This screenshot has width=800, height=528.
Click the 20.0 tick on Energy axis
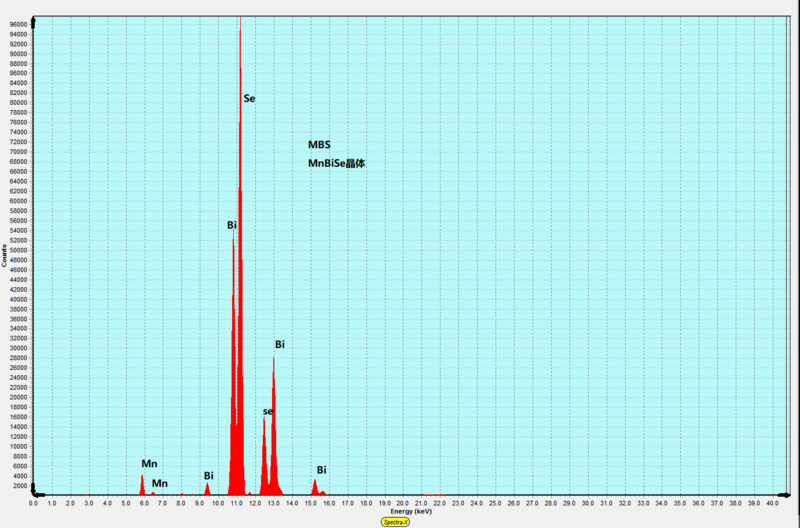[400, 503]
